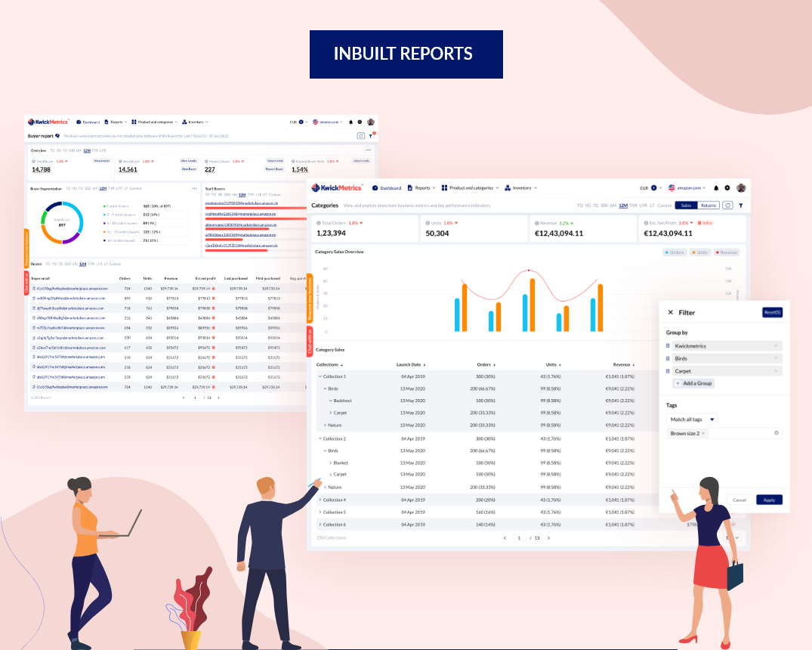812x650 pixels.
Task: Click the orange Units legend dot
Action: pos(693,253)
